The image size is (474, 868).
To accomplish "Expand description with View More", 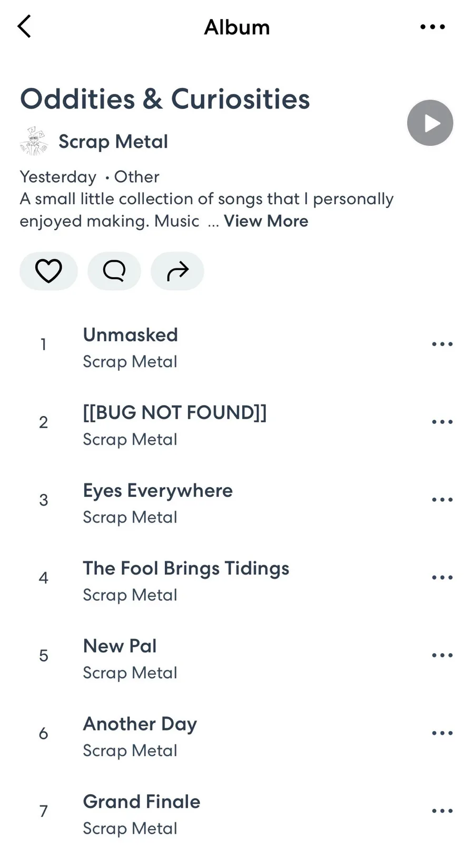I will pyautogui.click(x=266, y=221).
